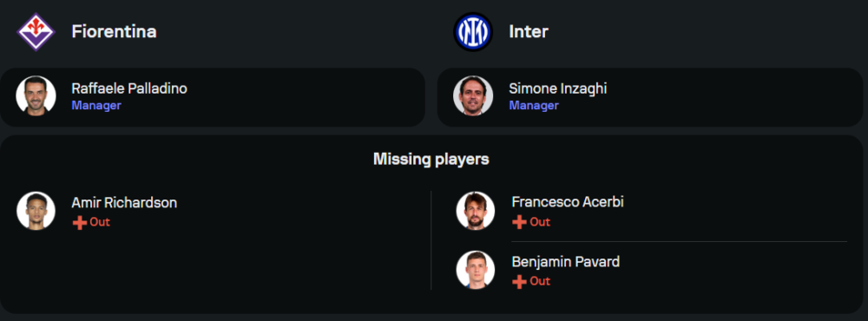
Task: Open Raffaele Palladino's name link
Action: click(129, 88)
